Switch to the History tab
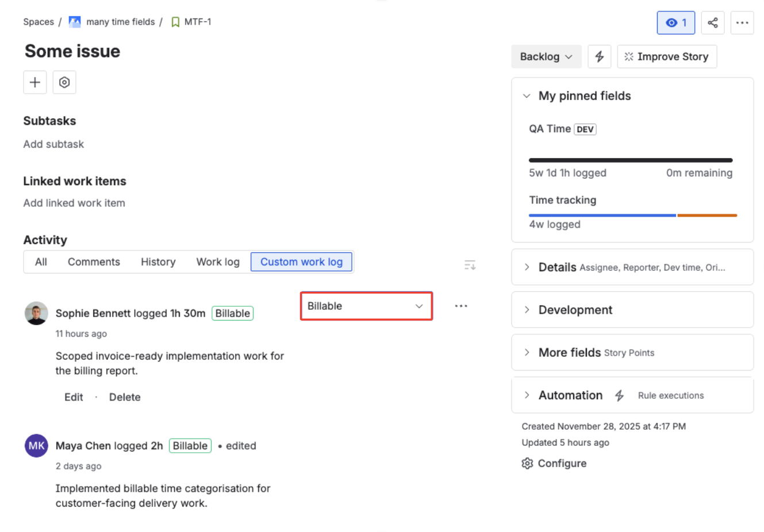Screen dimensions: 764x532 (158, 261)
